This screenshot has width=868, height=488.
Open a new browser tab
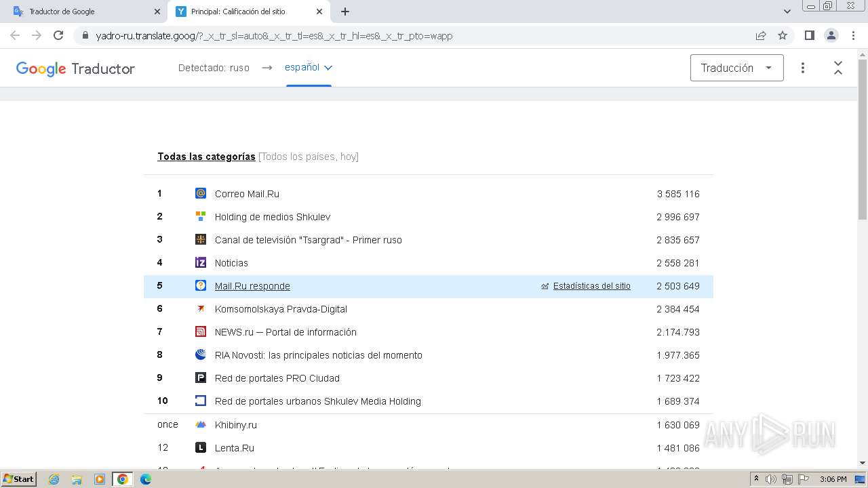pos(345,12)
